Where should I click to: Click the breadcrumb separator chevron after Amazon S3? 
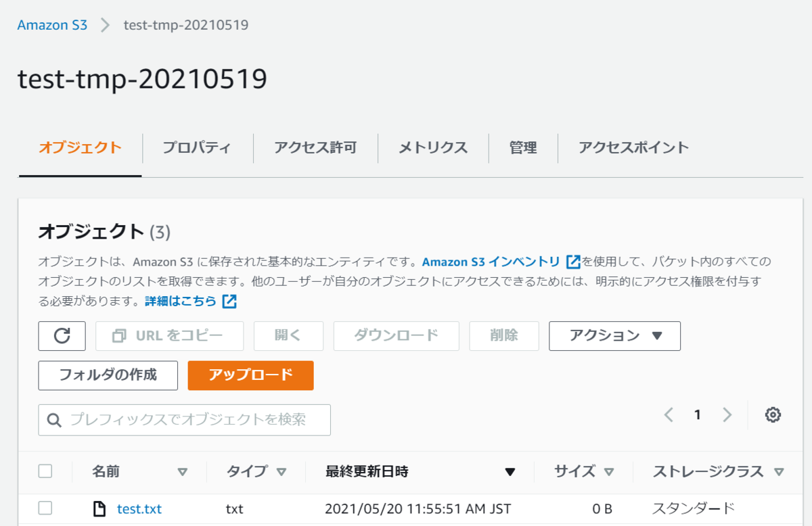click(x=105, y=26)
